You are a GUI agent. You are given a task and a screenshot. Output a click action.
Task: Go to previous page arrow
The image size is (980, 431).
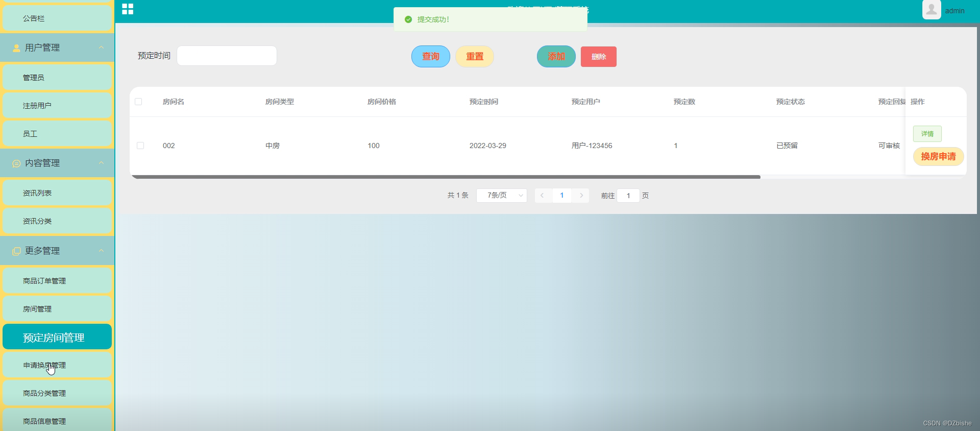click(542, 196)
